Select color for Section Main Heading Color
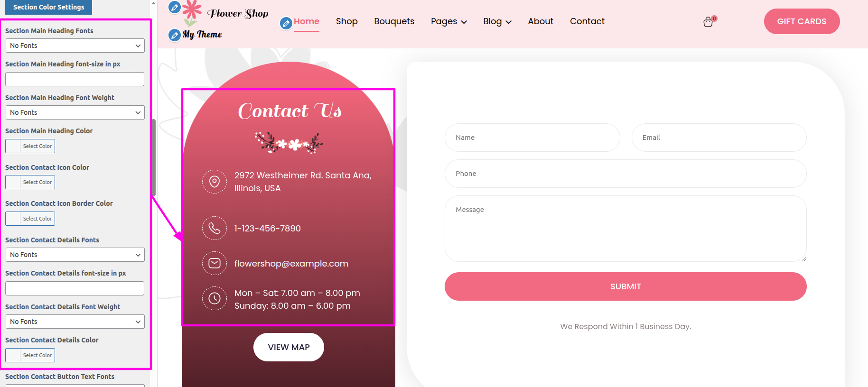The height and width of the screenshot is (387, 868). (30, 146)
